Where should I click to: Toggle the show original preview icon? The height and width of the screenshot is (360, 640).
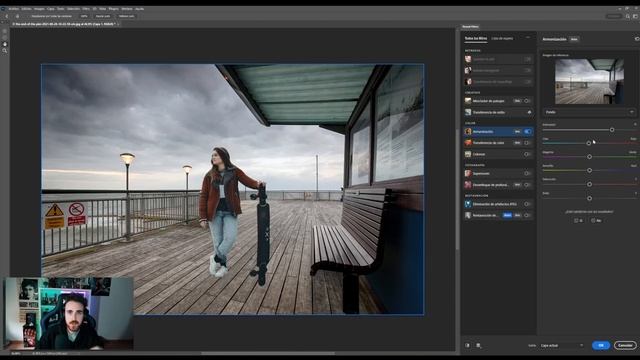click(x=467, y=345)
